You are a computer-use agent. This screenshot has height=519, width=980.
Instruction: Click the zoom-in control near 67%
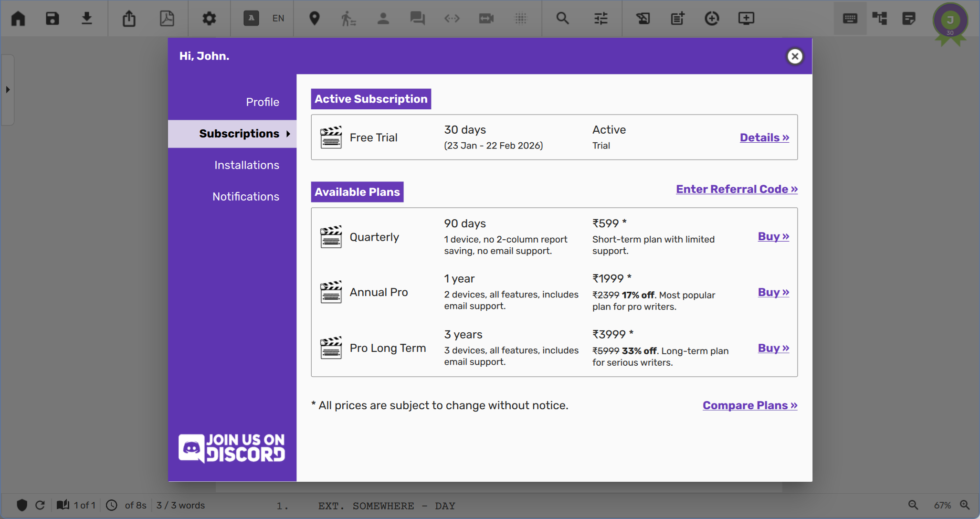tap(965, 505)
